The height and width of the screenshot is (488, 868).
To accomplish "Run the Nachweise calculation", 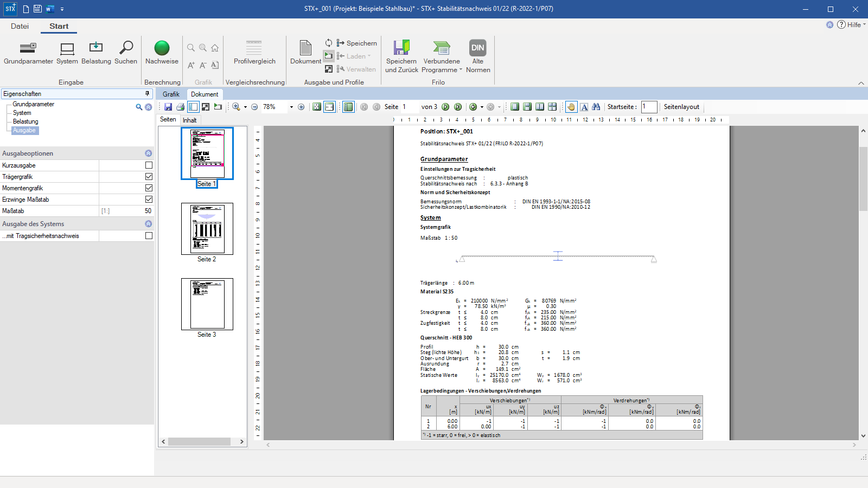I will point(162,53).
